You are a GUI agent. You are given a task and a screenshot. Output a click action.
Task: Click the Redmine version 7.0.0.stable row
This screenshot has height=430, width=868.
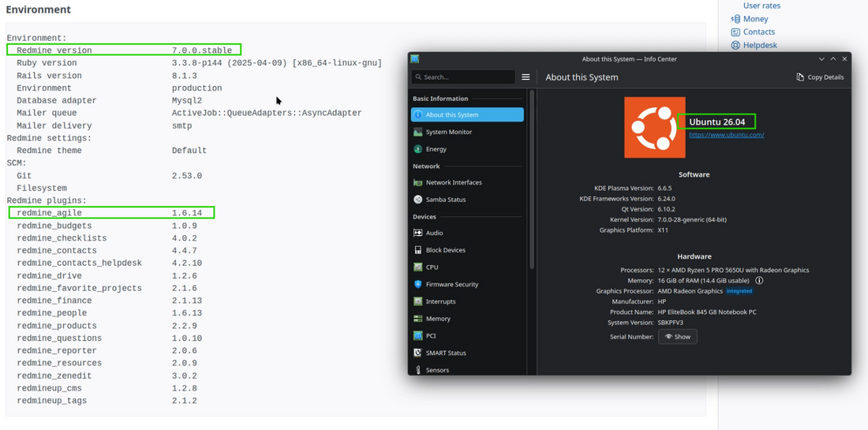[125, 50]
